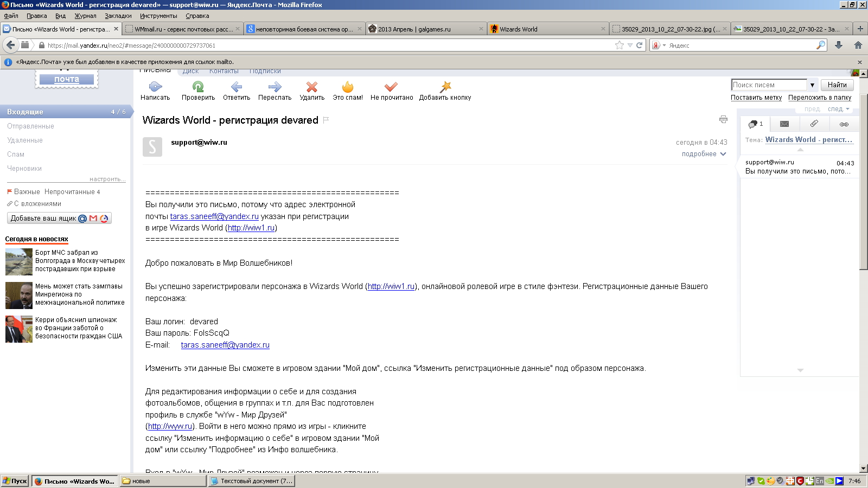Open the Отправленные folder
Image resolution: width=868 pixels, height=488 pixels.
pyautogui.click(x=31, y=126)
